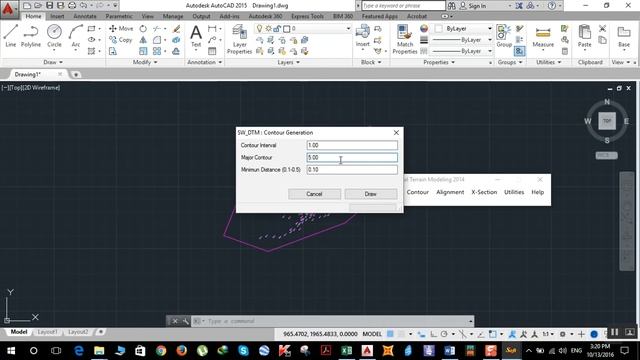The height and width of the screenshot is (360, 640).
Task: Open Chrome from the taskbar
Action: [161, 350]
